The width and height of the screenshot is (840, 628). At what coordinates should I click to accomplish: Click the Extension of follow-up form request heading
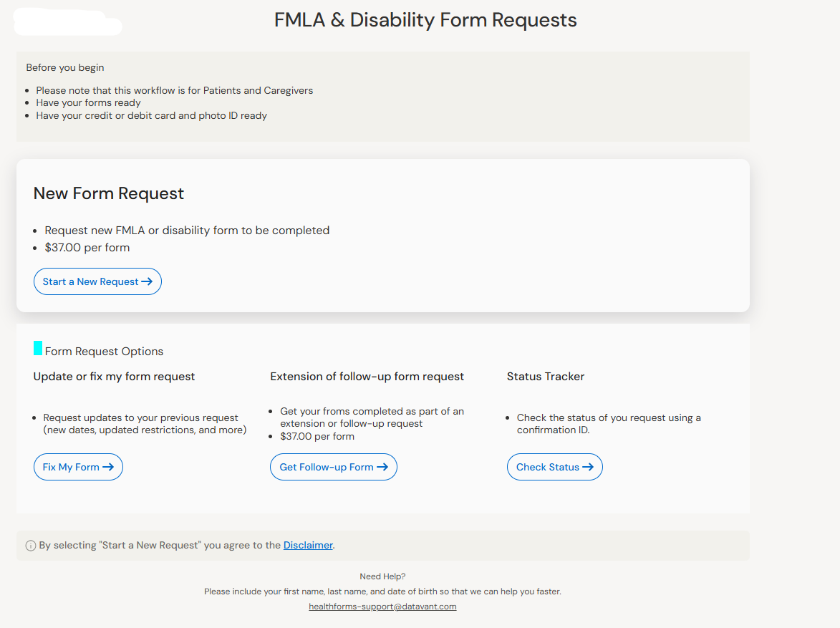(x=367, y=377)
